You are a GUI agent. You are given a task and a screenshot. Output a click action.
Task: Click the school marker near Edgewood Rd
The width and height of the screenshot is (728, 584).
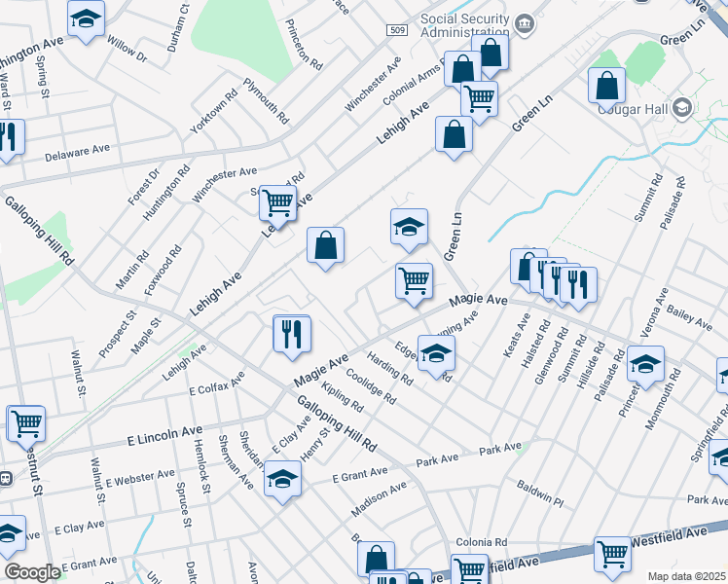click(x=437, y=352)
